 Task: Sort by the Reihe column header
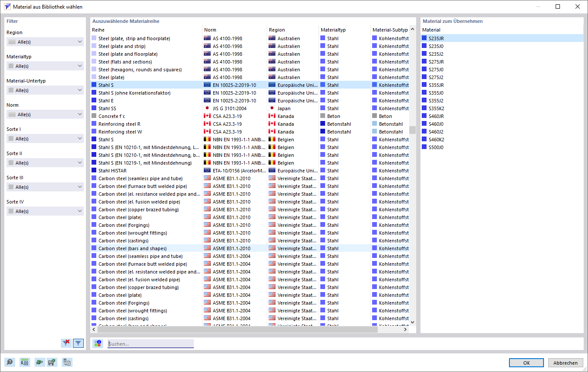click(x=146, y=30)
